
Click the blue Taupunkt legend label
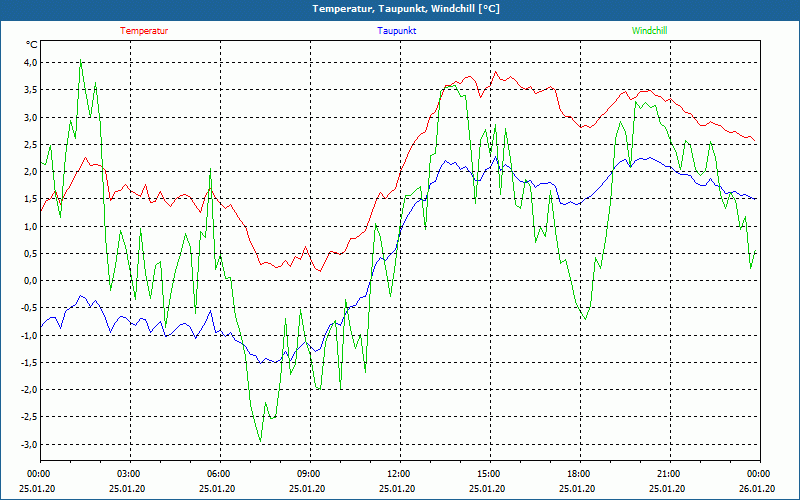point(396,31)
